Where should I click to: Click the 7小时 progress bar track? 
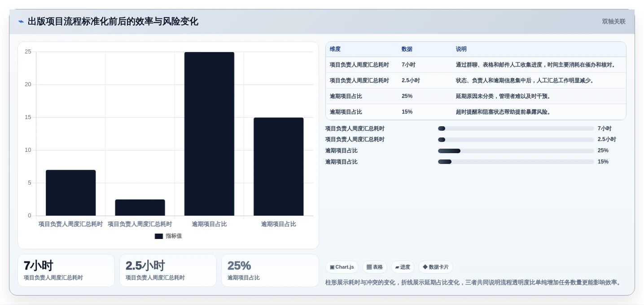(x=516, y=128)
